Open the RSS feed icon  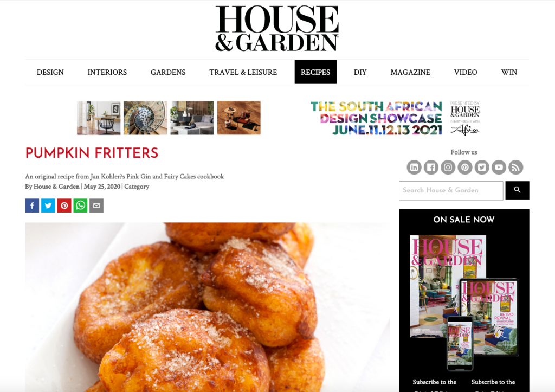tap(516, 167)
